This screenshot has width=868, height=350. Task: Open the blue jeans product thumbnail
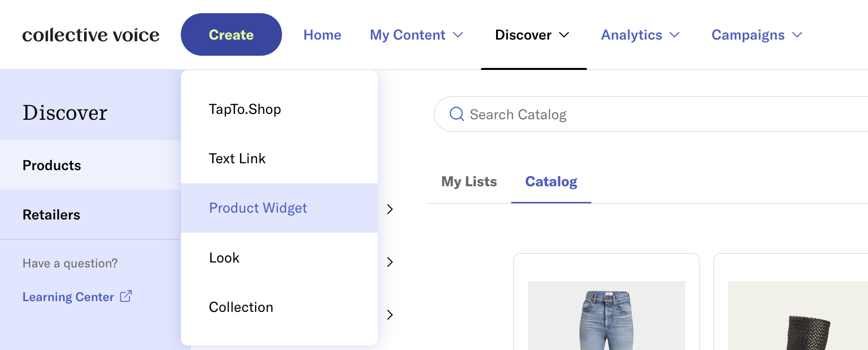(x=607, y=316)
